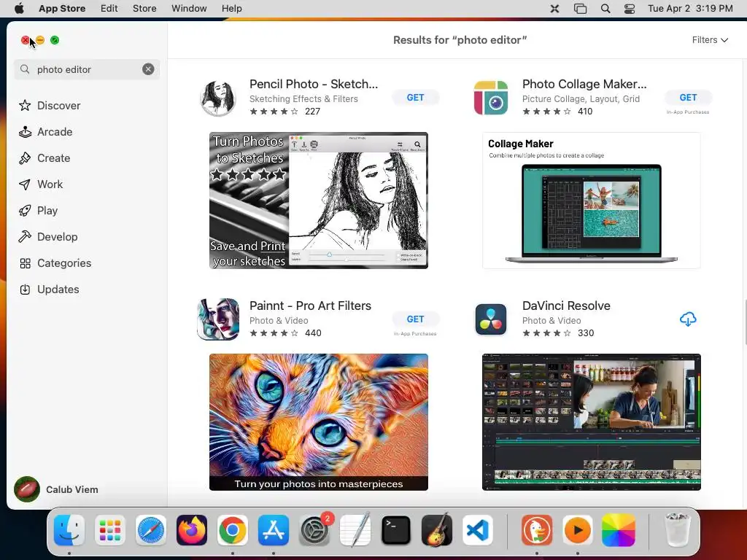The width and height of the screenshot is (747, 560).
Task: Open the Window menu
Action: tap(189, 9)
